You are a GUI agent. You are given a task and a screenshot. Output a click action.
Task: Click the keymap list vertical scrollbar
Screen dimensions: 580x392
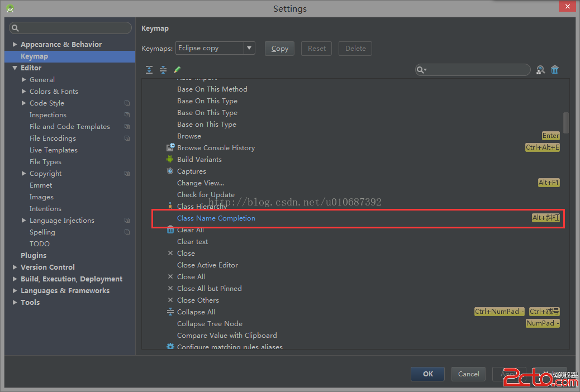566,123
